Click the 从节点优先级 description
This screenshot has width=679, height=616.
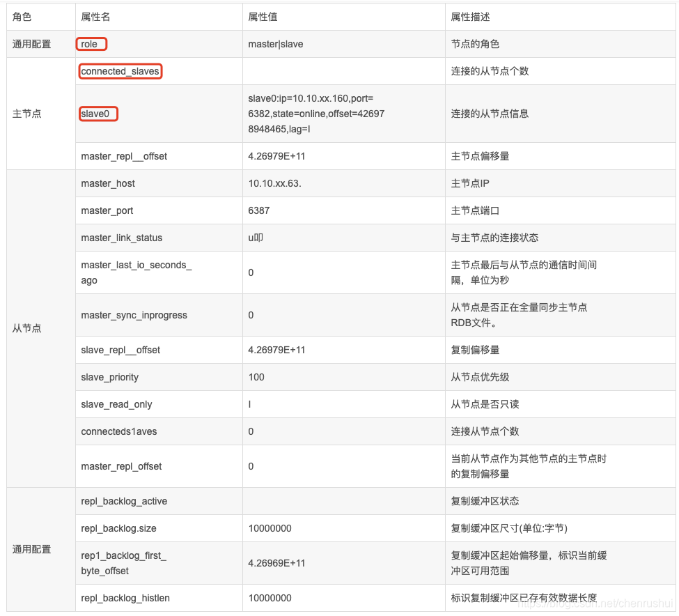(x=480, y=377)
